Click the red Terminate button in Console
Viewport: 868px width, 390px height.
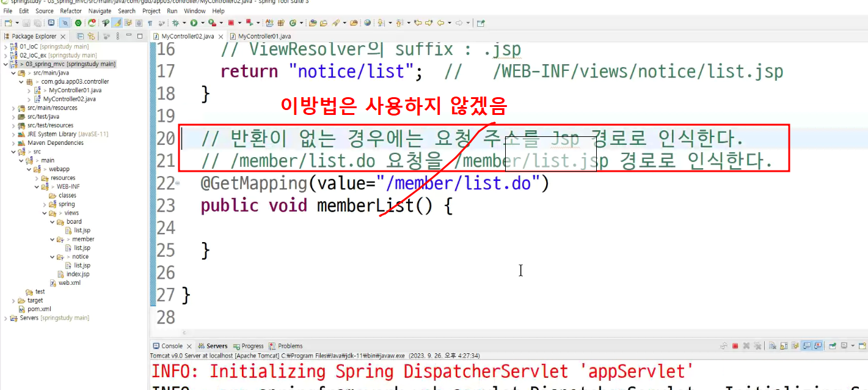pyautogui.click(x=735, y=346)
